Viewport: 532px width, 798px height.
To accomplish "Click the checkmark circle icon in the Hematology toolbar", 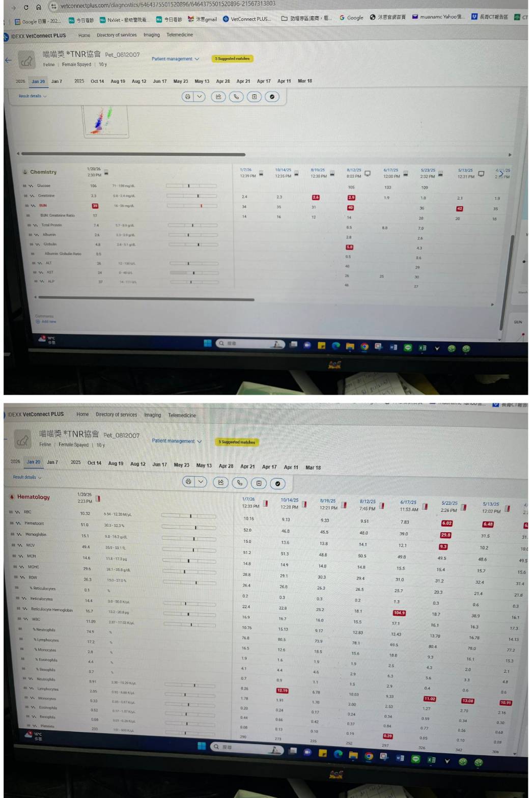I will pos(277,483).
